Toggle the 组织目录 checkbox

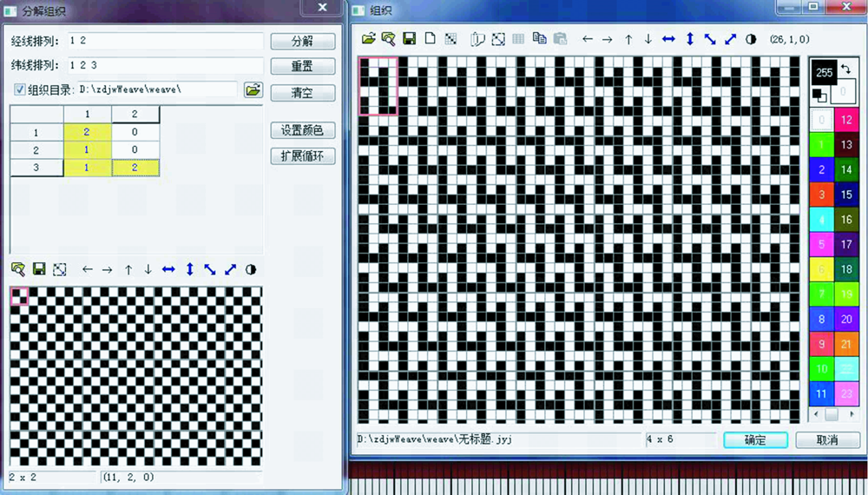tap(20, 89)
